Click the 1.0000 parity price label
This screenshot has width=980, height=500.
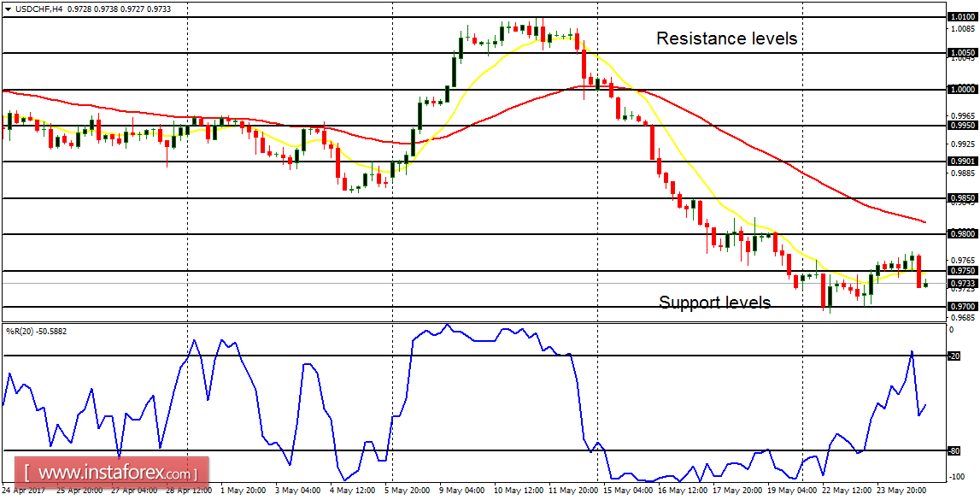(x=963, y=89)
